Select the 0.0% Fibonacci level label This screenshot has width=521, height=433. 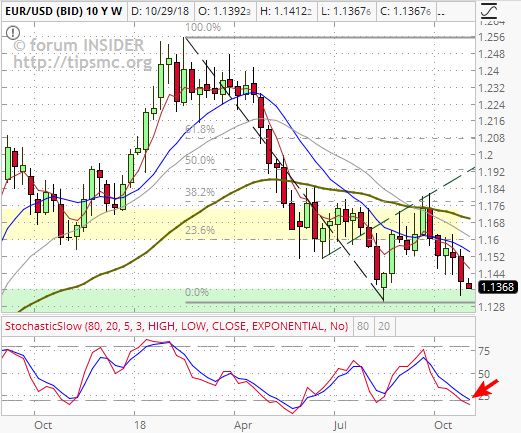[197, 292]
